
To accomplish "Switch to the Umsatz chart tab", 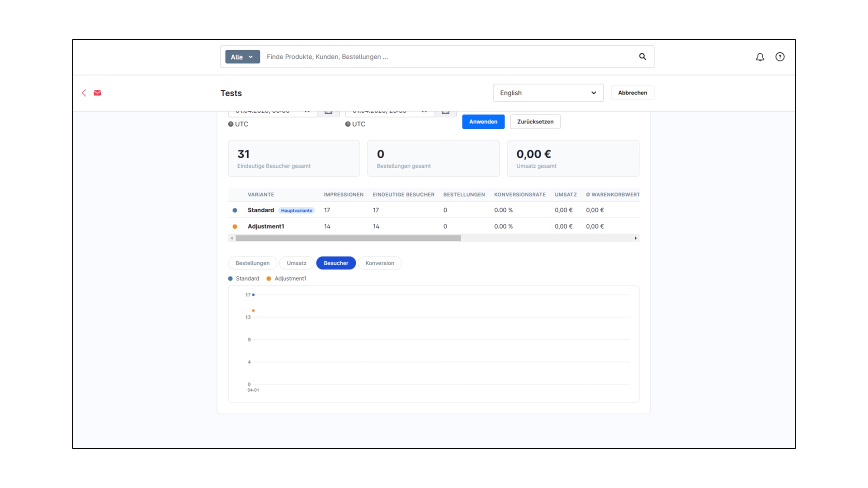I will click(x=296, y=263).
